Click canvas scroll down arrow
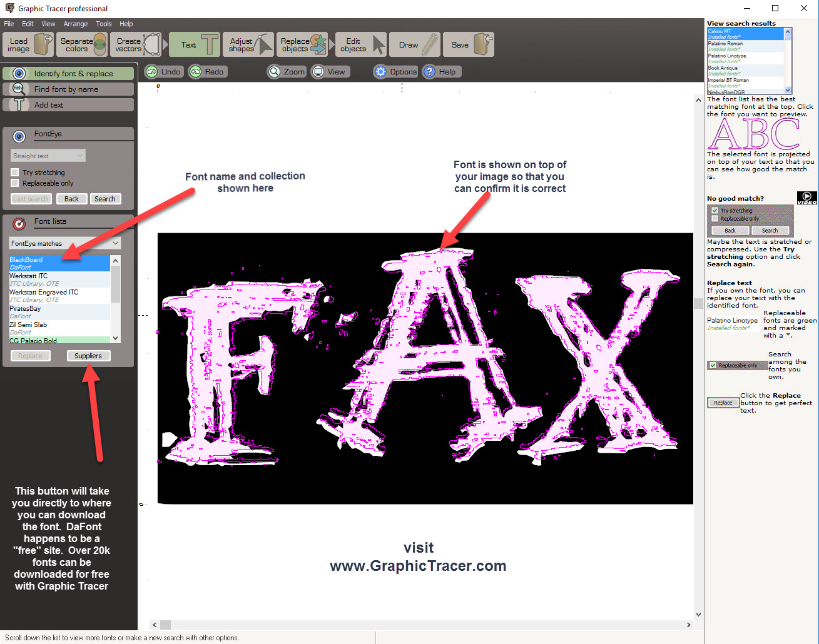Viewport: 819px width, 644px height. (698, 615)
